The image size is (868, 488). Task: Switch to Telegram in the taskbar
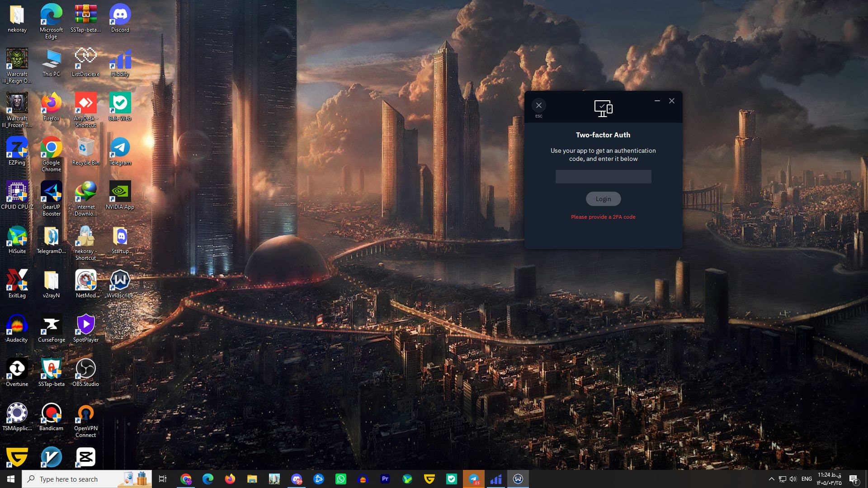click(x=474, y=479)
